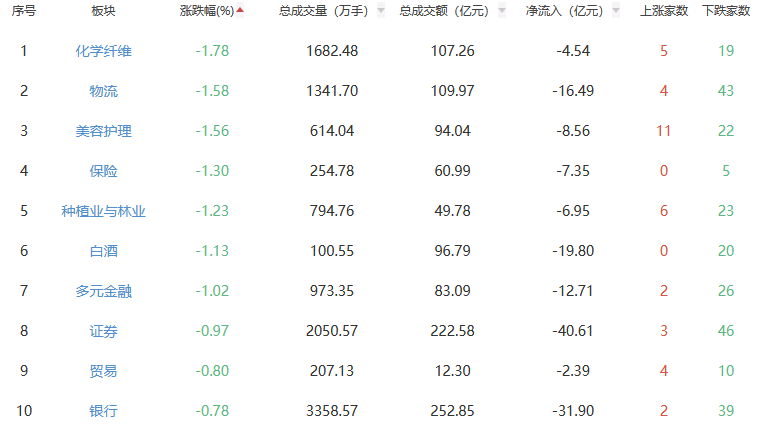This screenshot has height=426, width=759.
Task: Click the 板块 column header
Action: point(103,11)
